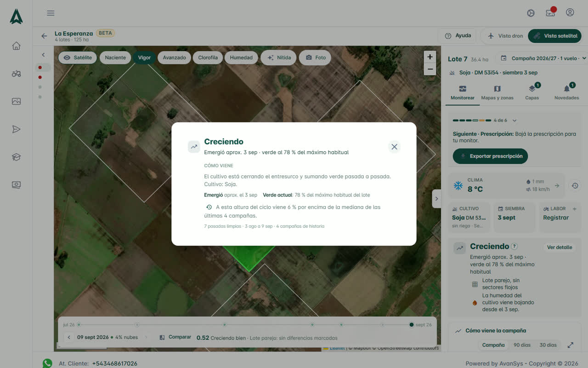588x368 pixels.
Task: Click the home icon in sidebar
Action: click(x=16, y=46)
